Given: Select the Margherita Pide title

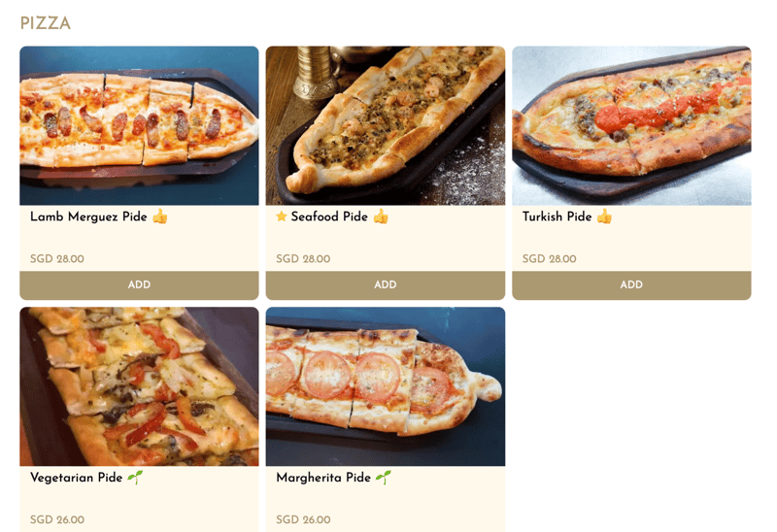Looking at the screenshot, I should point(323,478).
